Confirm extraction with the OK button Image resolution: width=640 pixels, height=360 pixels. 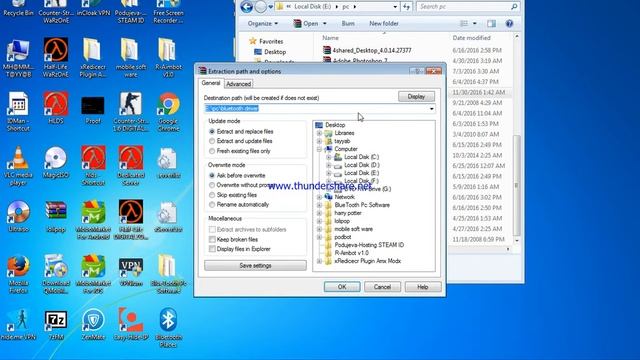[342, 287]
